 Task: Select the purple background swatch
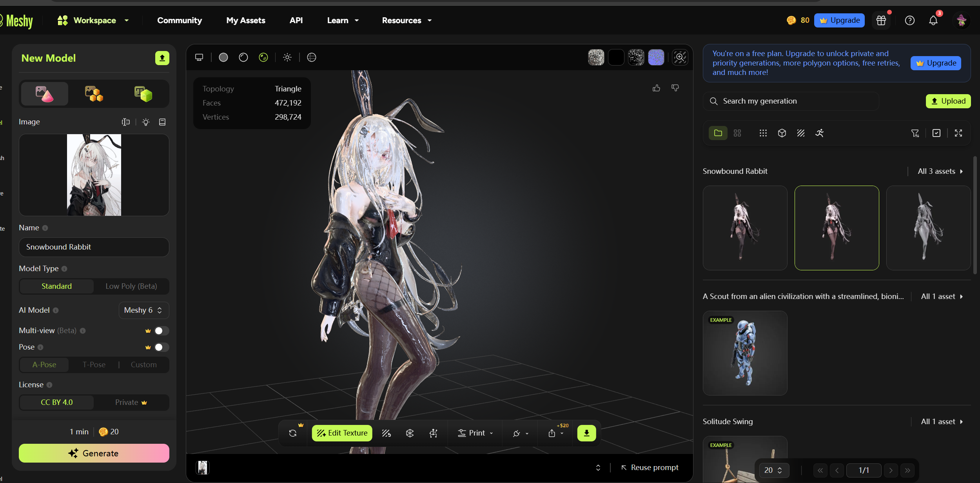(x=656, y=58)
